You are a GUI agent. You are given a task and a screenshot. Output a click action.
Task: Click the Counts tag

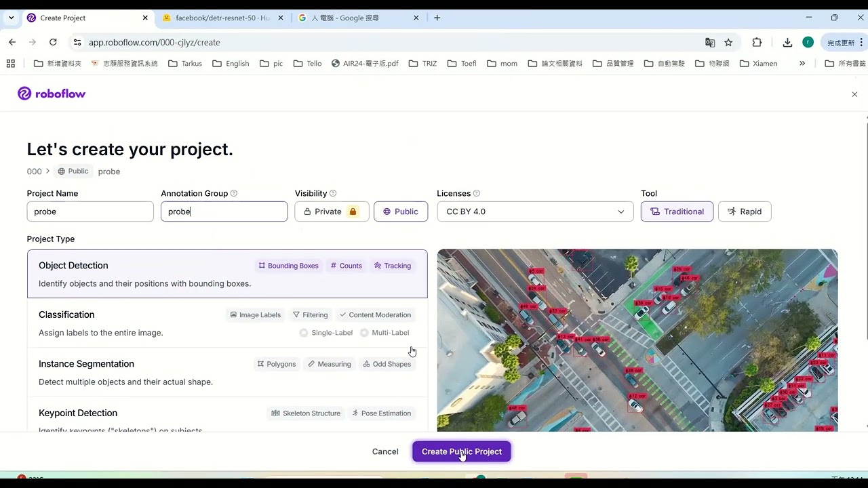pyautogui.click(x=347, y=266)
